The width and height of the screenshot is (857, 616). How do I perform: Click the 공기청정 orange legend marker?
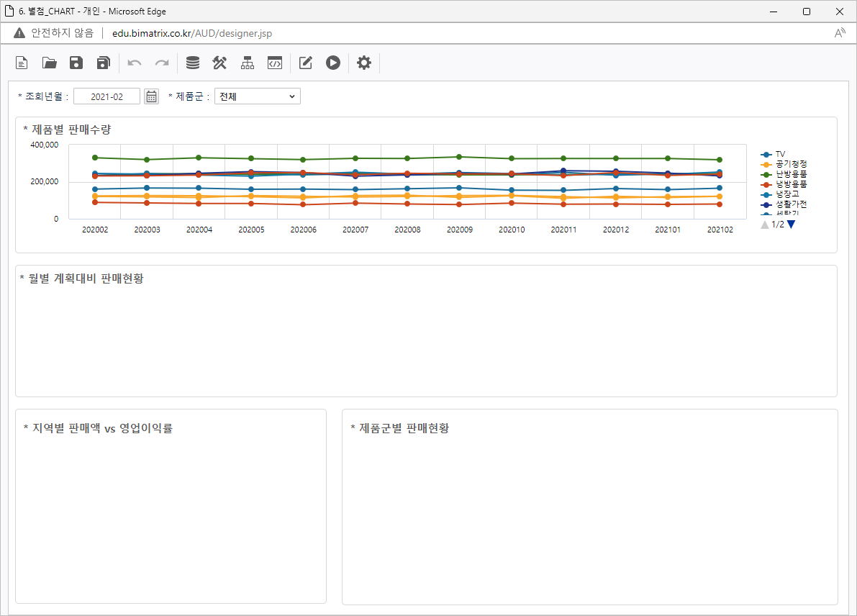(x=766, y=164)
